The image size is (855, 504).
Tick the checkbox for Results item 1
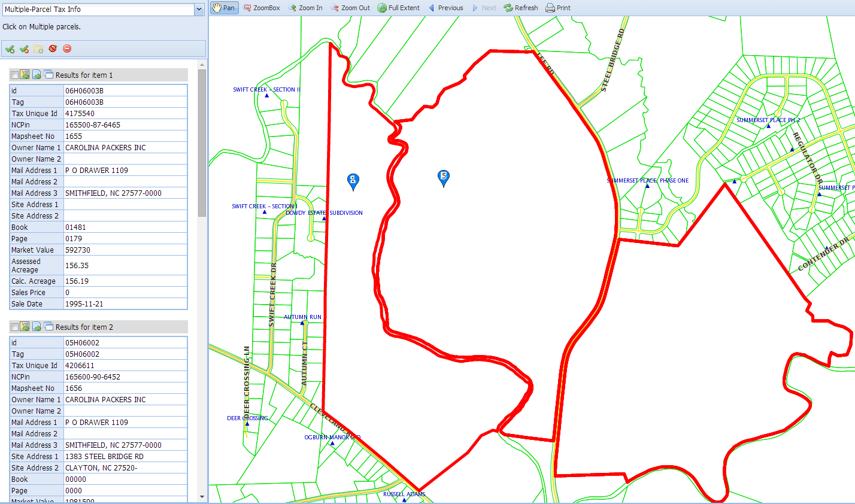pos(14,75)
